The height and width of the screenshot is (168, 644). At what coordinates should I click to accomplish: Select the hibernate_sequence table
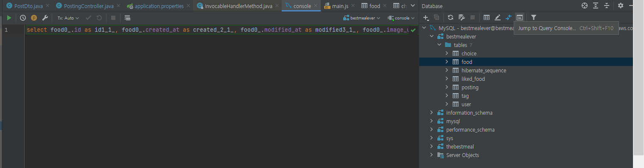pyautogui.click(x=484, y=71)
